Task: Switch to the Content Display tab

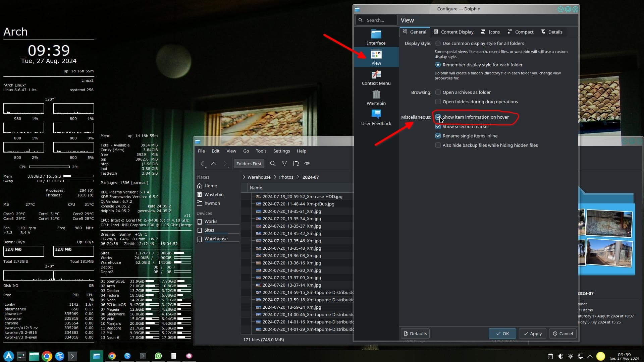Action: 453,32
